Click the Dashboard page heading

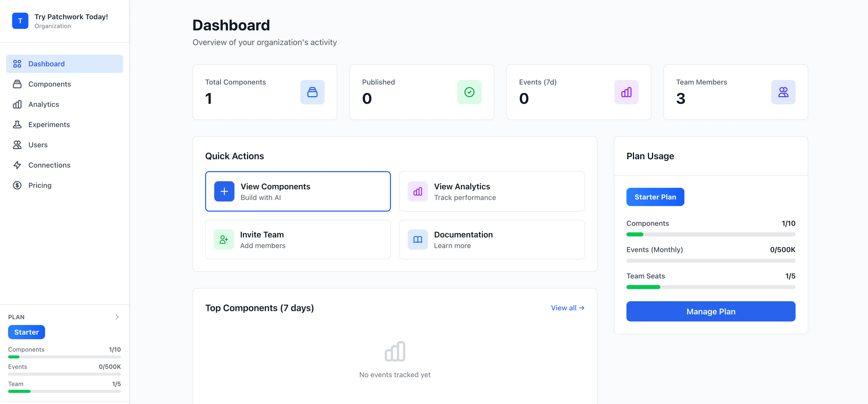coord(231,25)
